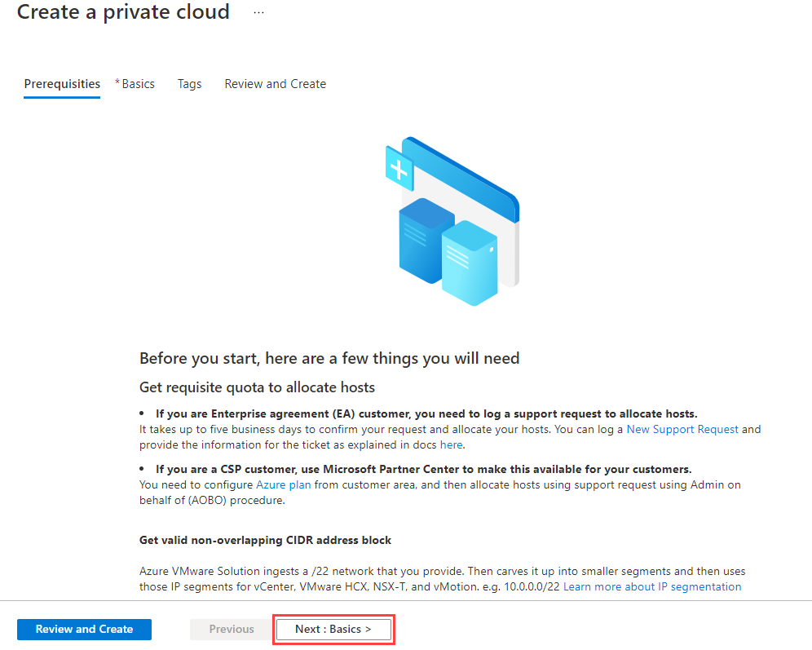Click the Next : Basics button
The image size is (812, 650).
333,629
